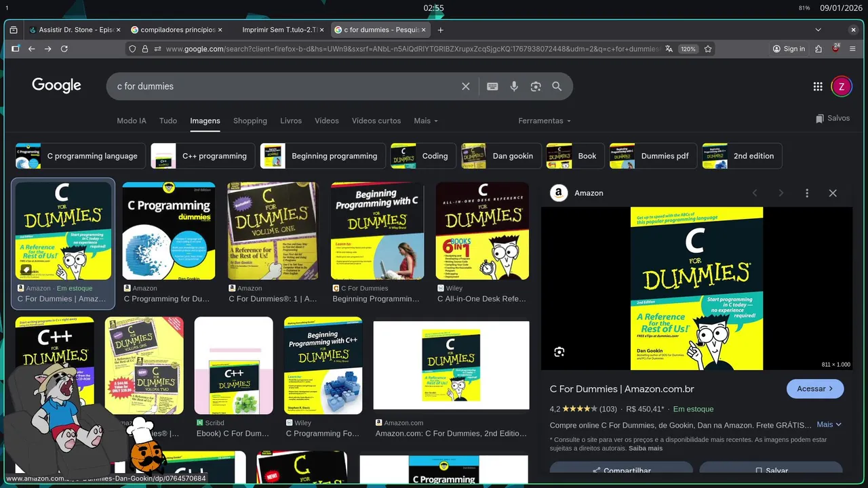The image size is (868, 488).
Task: Show previous image in preview panel
Action: point(755,193)
